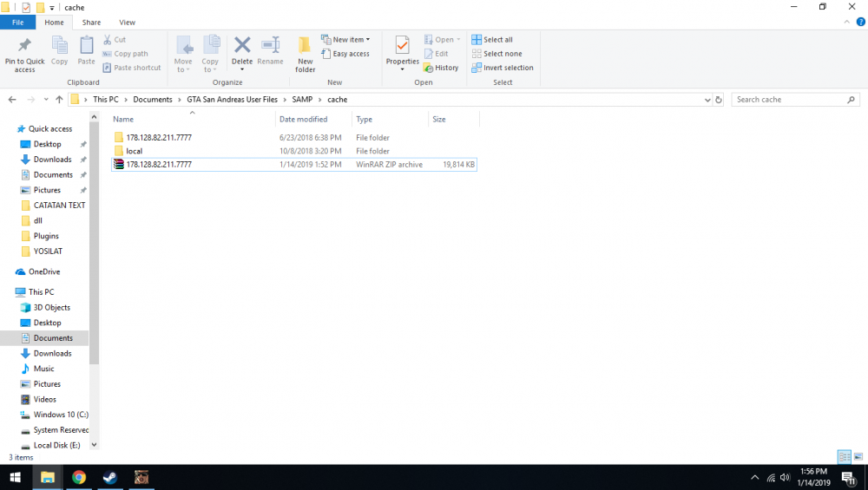The height and width of the screenshot is (490, 868).
Task: Open the dll folder in sidebar
Action: coord(31,220)
